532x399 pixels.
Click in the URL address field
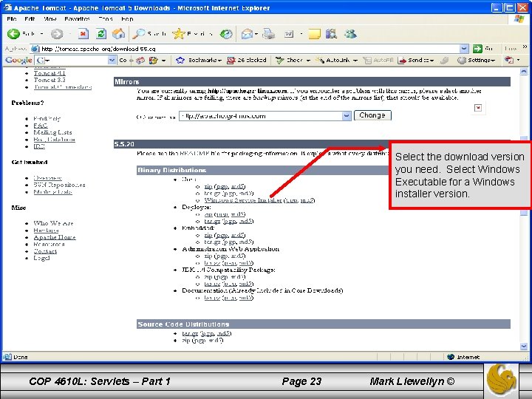click(x=250, y=49)
